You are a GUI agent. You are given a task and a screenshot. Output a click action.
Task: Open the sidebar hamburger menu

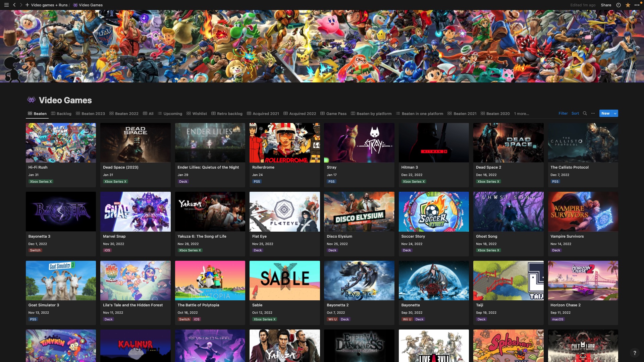pyautogui.click(x=6, y=5)
